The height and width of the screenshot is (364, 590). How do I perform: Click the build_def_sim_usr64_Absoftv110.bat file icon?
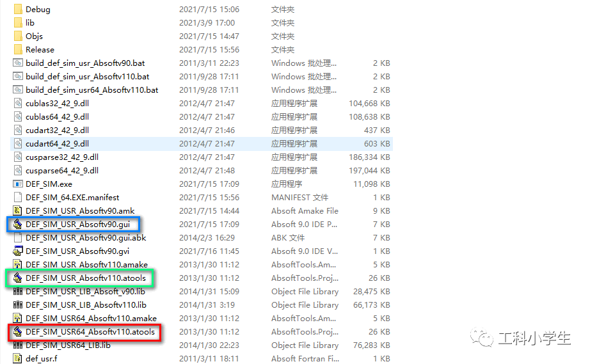tap(18, 90)
